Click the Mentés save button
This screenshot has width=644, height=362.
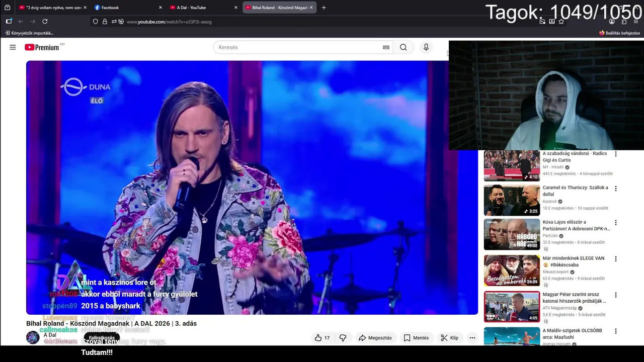pos(417,338)
